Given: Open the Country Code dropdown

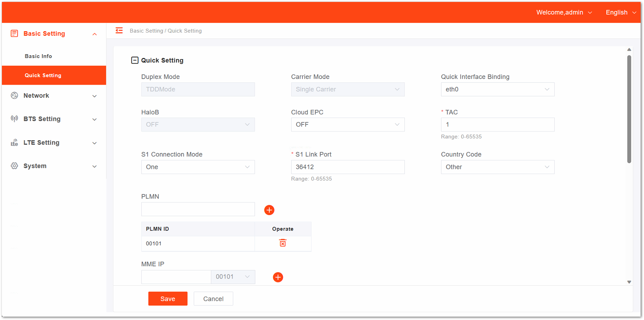Looking at the screenshot, I should [497, 167].
